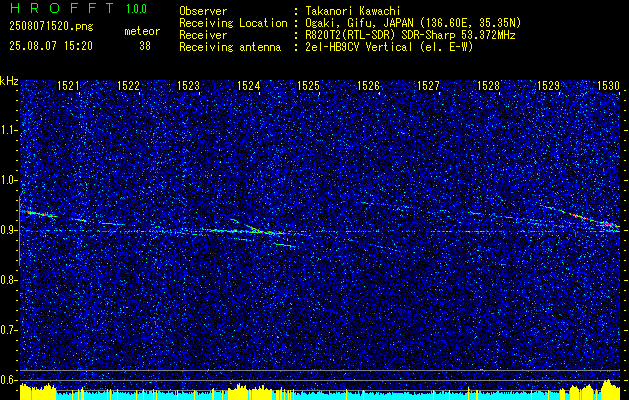Click time marker 1526
Image resolution: width=629 pixels, height=400 pixels.
[x=368, y=85]
